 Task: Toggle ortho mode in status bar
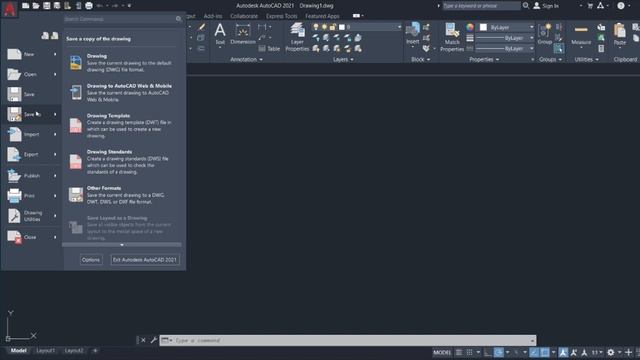click(488, 352)
